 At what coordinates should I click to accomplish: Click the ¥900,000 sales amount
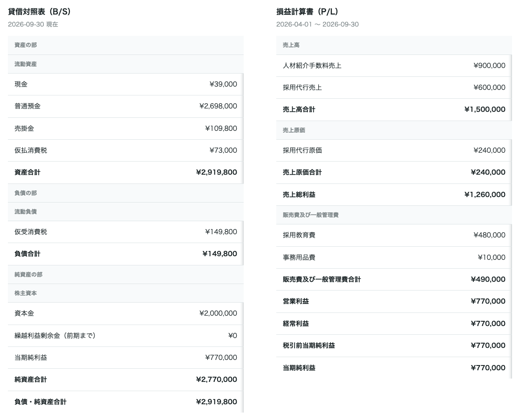tap(489, 66)
